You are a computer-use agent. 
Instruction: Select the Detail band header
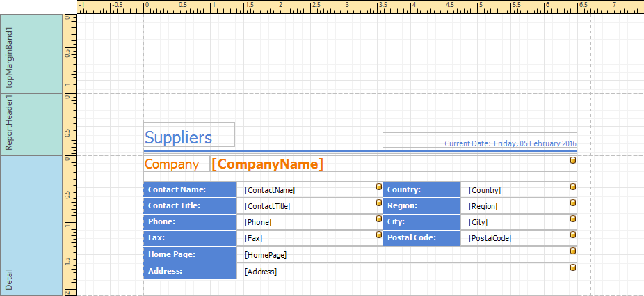click(x=31, y=225)
